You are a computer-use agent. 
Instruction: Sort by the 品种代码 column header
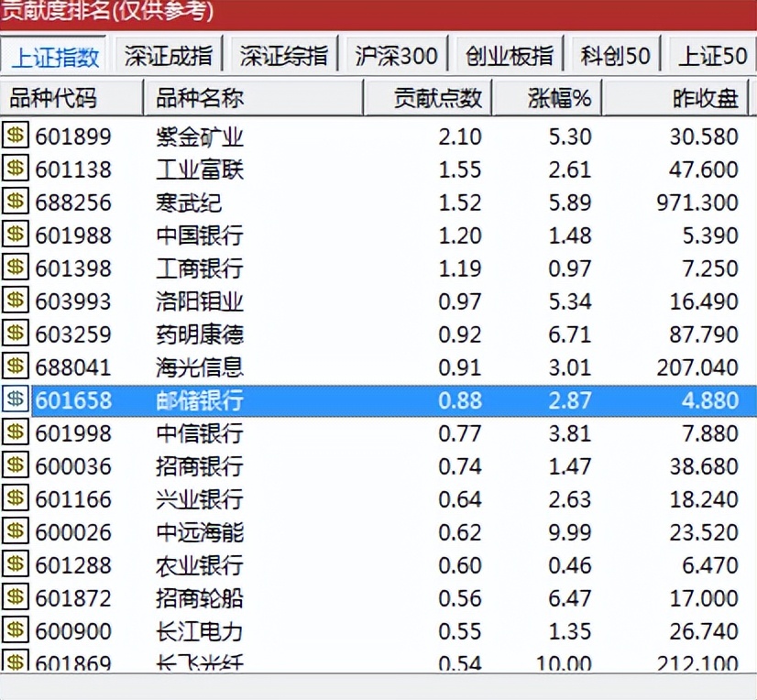(x=71, y=98)
